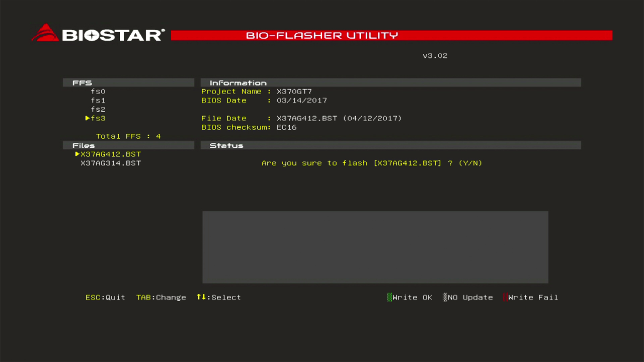Click the Total FFS : 4 count
The image size is (644, 362).
pos(128,136)
